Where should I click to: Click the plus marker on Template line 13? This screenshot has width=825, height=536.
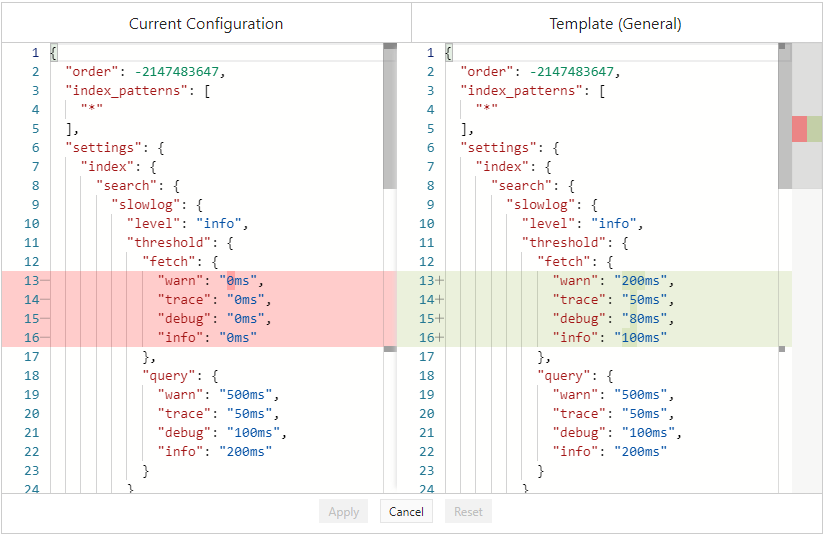(x=441, y=281)
